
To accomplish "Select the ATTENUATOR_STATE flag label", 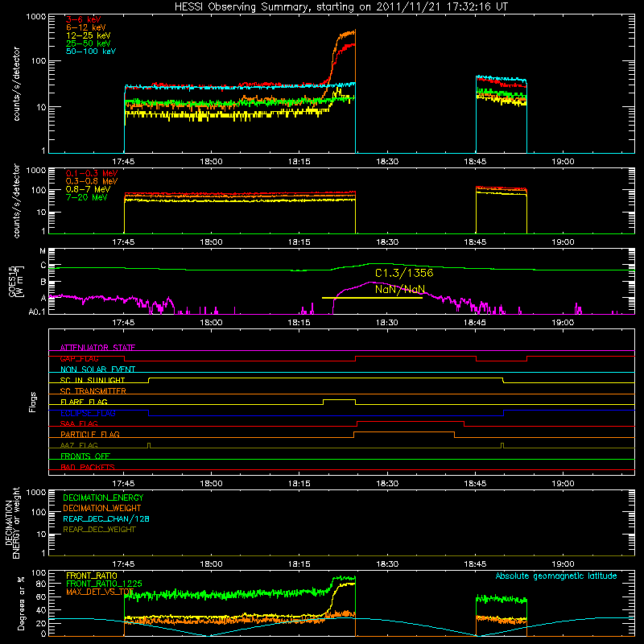I will point(97,348).
